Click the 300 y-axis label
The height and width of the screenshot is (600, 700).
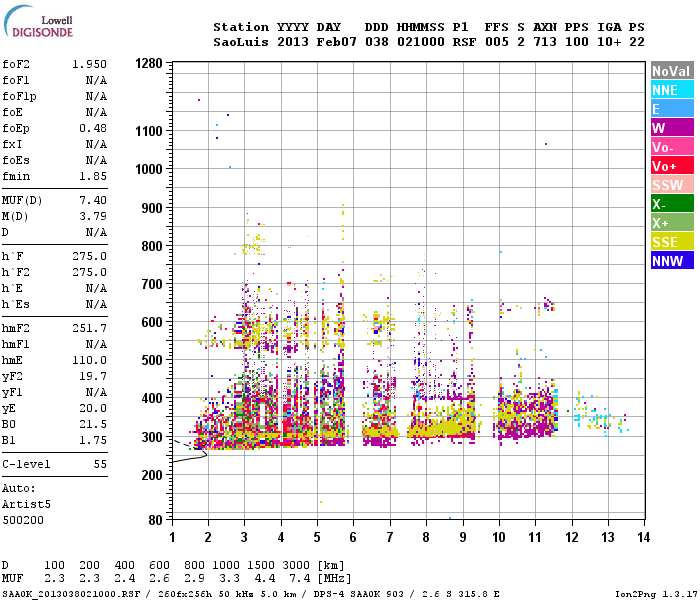tap(152, 437)
